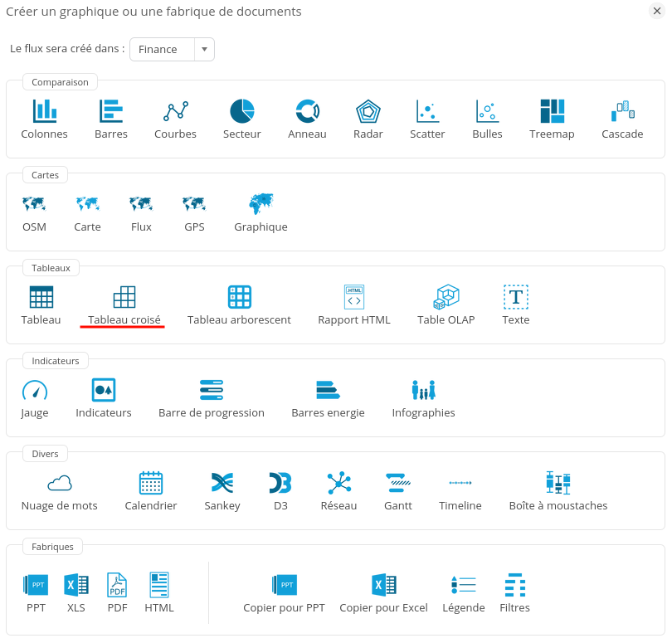Pick the Treemap chart icon
Image resolution: width=672 pixels, height=643 pixels.
552,111
